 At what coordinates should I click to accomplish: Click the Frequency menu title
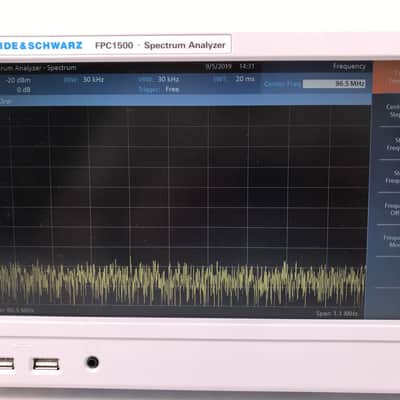click(x=349, y=66)
